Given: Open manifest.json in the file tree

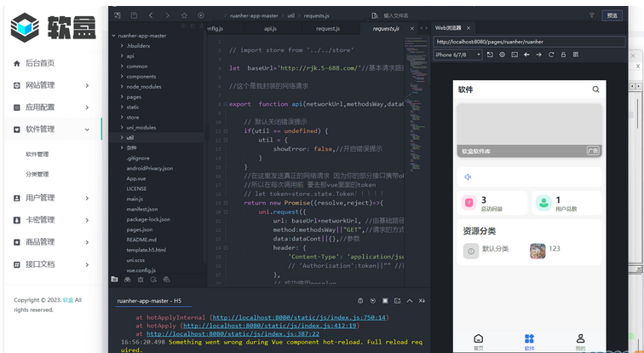Looking at the screenshot, I should 142,209.
